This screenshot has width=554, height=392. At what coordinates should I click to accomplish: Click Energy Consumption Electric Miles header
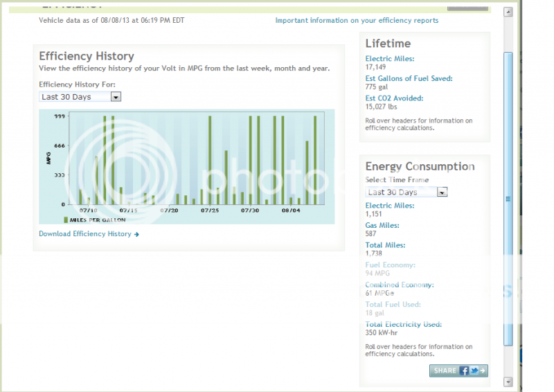coord(390,206)
